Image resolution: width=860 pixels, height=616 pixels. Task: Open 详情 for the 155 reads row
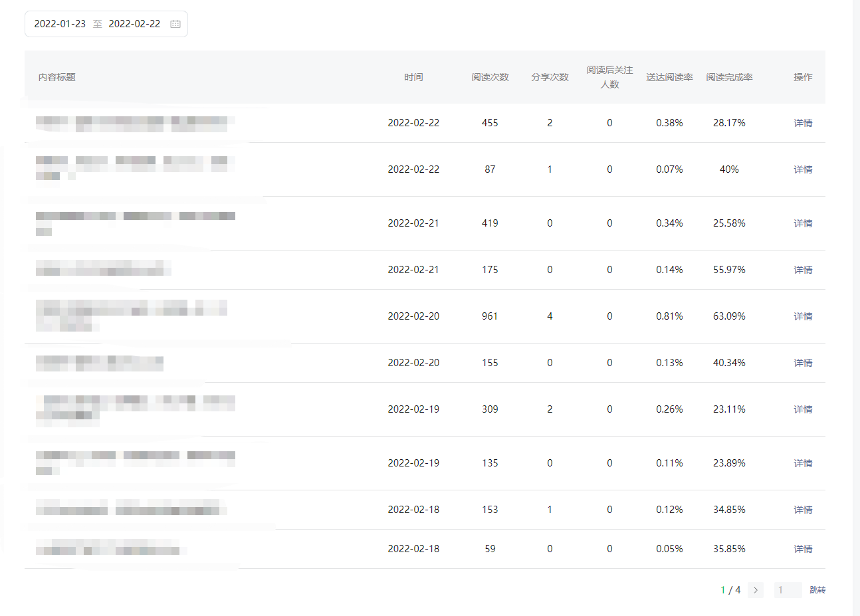tap(803, 363)
